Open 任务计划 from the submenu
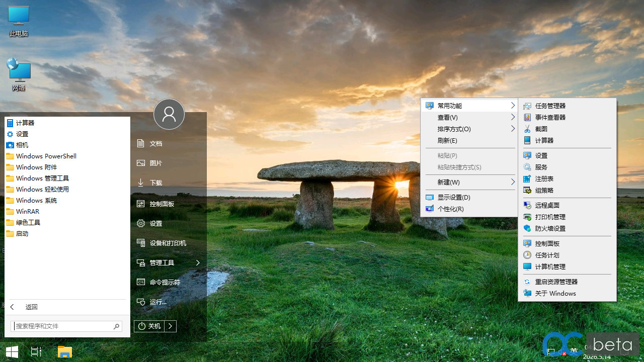The height and width of the screenshot is (362, 644). coord(567,255)
